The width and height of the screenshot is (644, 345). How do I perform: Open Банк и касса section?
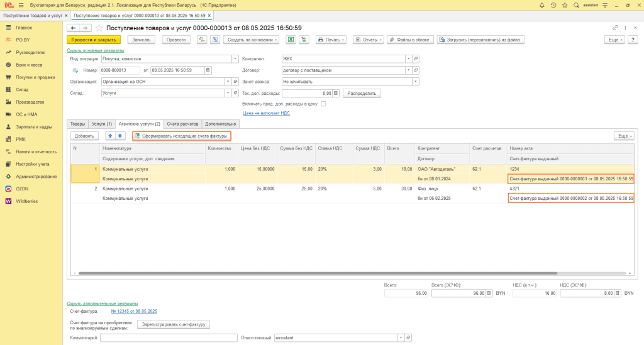coord(29,65)
